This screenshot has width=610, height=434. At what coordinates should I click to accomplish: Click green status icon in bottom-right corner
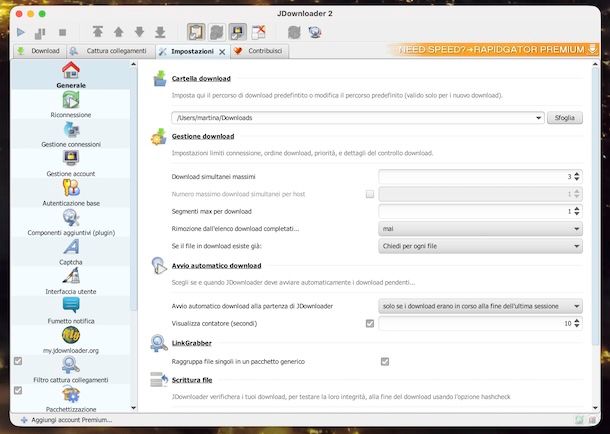(579, 420)
